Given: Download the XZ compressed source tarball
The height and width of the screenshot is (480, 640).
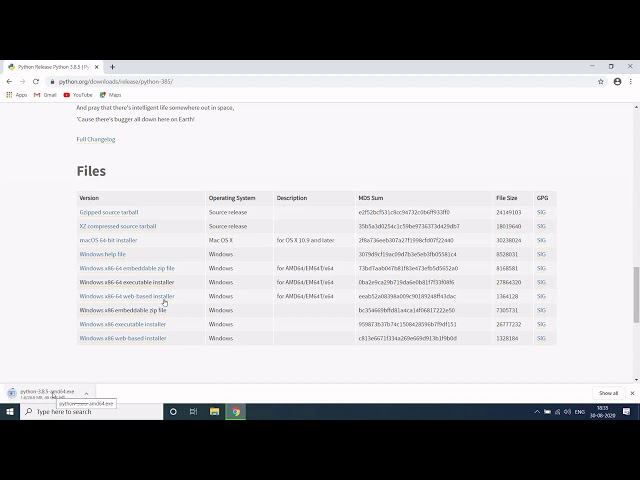Looking at the screenshot, I should (118, 226).
